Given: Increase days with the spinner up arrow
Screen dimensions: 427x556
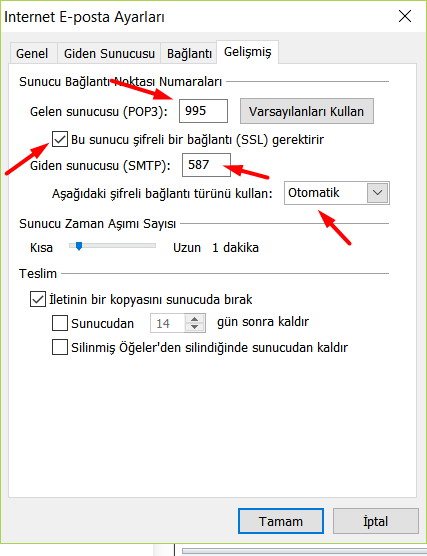Looking at the screenshot, I should pos(194,318).
